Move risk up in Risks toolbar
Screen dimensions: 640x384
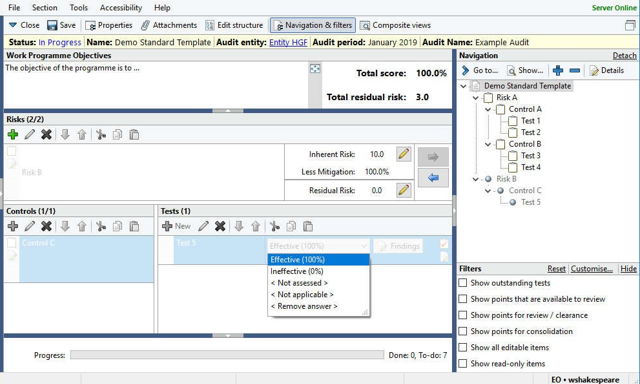82,134
